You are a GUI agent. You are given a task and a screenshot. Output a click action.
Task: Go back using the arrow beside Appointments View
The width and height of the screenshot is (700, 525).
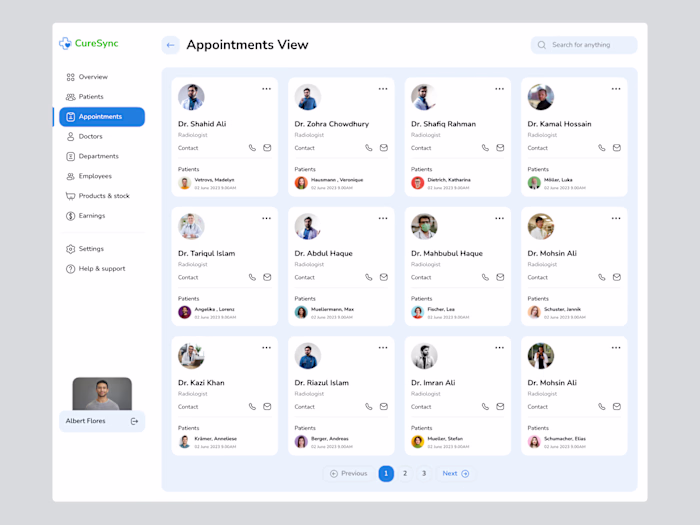click(170, 45)
